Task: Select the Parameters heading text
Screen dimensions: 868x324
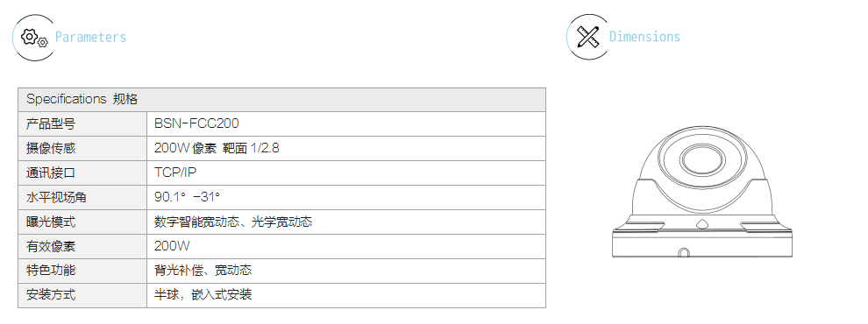Action: pyautogui.click(x=91, y=38)
